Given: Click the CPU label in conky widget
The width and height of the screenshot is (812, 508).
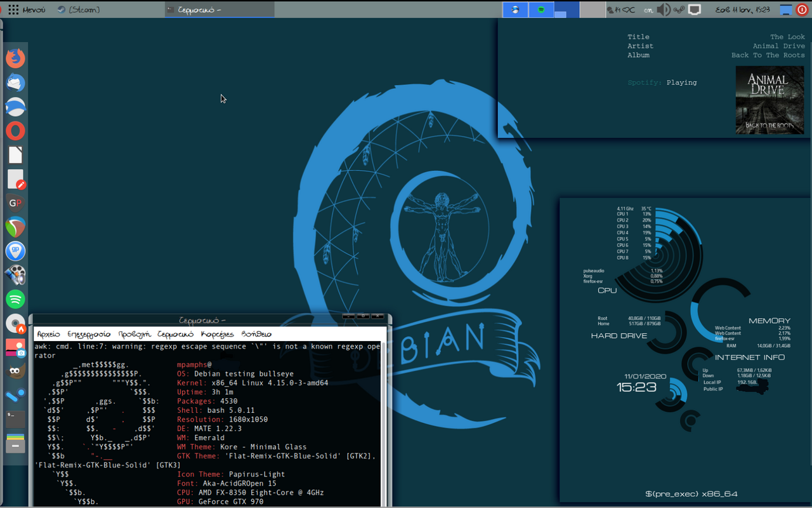Looking at the screenshot, I should click(x=607, y=290).
